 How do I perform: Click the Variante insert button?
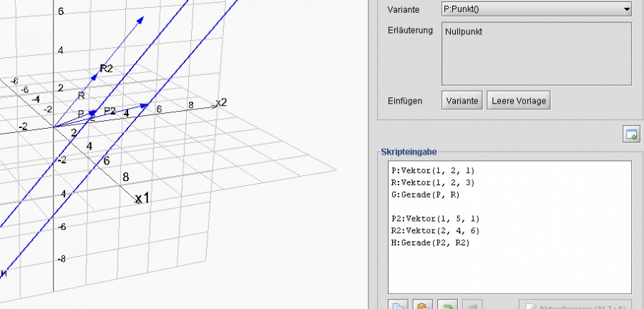462,101
